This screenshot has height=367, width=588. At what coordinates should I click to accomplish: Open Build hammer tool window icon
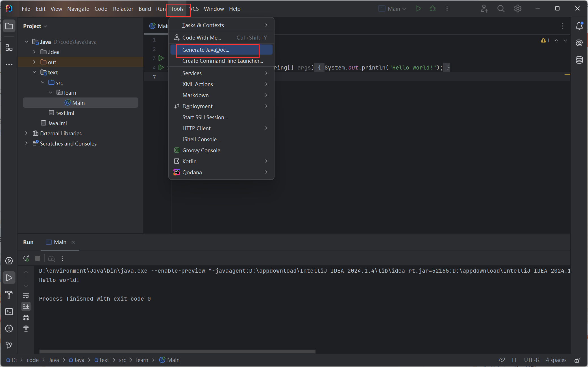pos(9,295)
